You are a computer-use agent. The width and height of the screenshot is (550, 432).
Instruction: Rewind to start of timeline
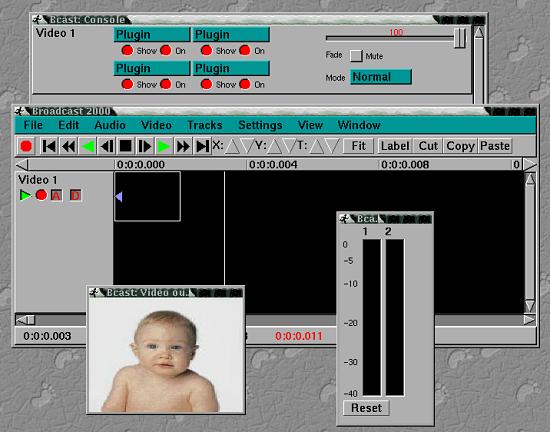[x=49, y=146]
